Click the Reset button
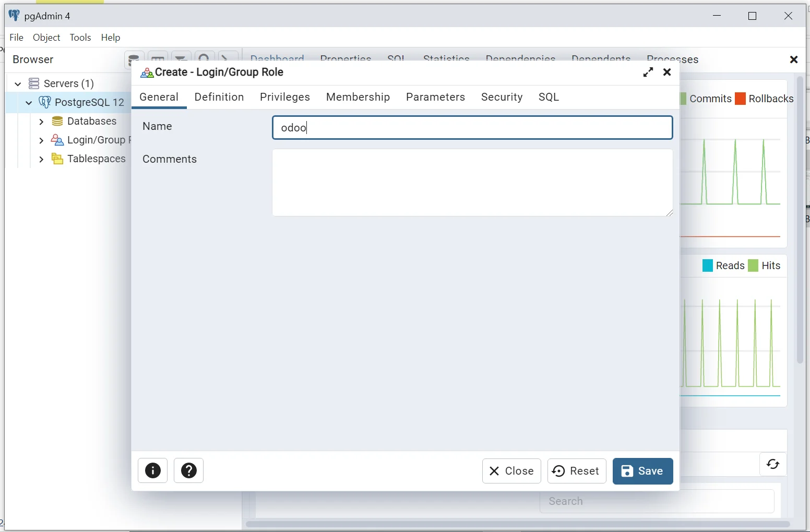Image resolution: width=810 pixels, height=532 pixels. pos(577,471)
